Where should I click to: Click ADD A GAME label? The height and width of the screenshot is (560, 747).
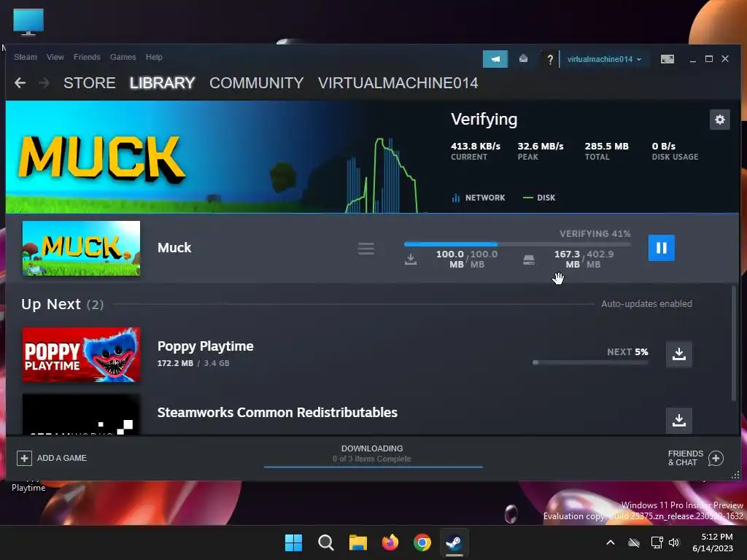pos(62,458)
